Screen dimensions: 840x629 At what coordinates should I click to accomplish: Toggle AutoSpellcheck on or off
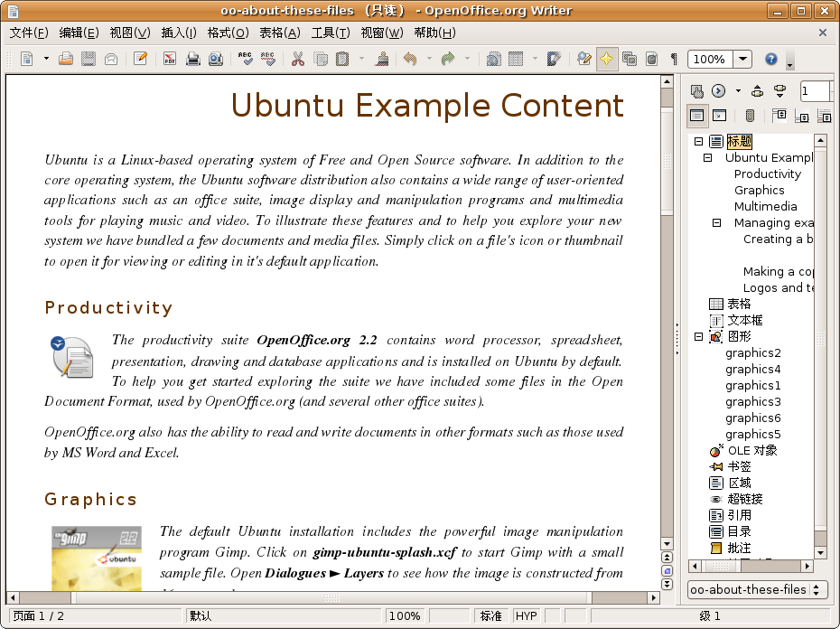tap(268, 59)
